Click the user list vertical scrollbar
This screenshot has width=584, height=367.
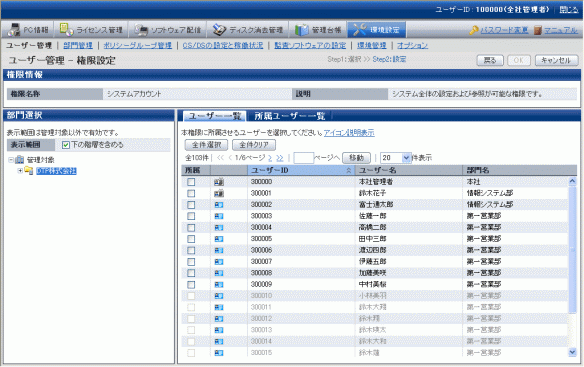coord(572,267)
